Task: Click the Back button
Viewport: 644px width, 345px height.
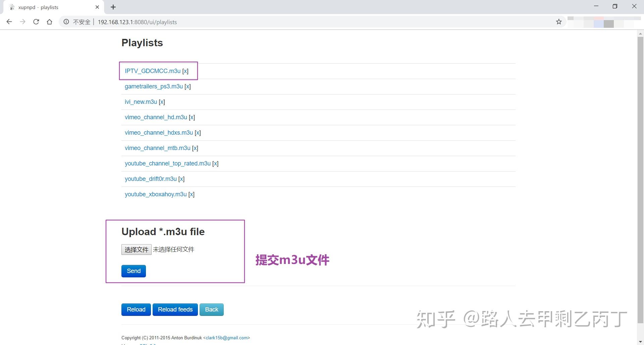Action: pyautogui.click(x=212, y=309)
